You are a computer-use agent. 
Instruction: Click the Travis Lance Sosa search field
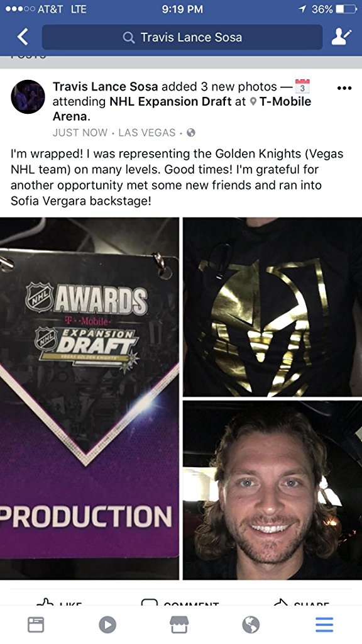(182, 37)
